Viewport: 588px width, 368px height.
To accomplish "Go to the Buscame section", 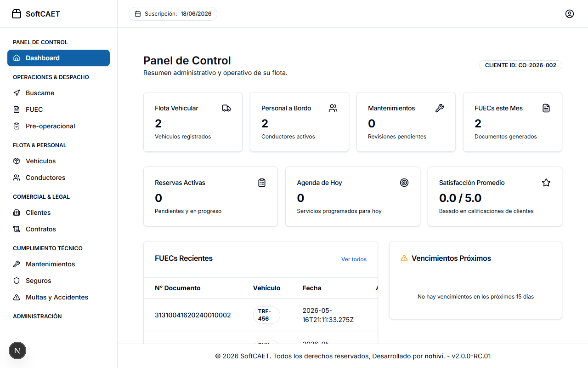I will (58, 93).
